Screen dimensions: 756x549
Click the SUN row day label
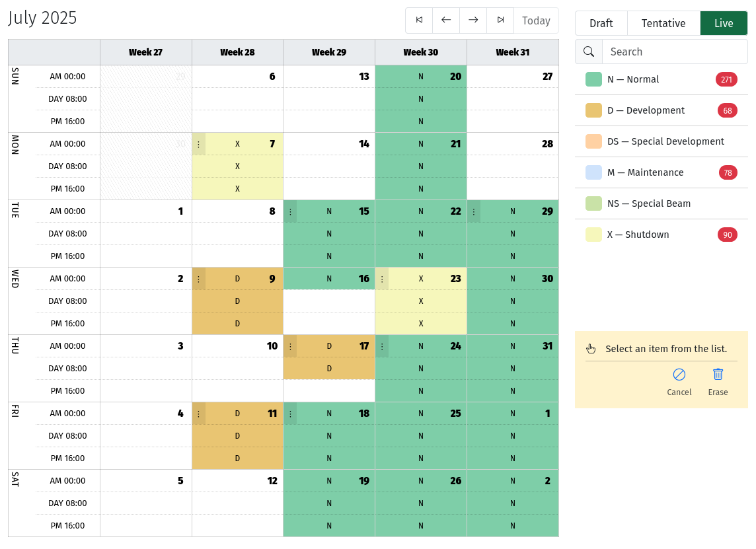[15, 76]
